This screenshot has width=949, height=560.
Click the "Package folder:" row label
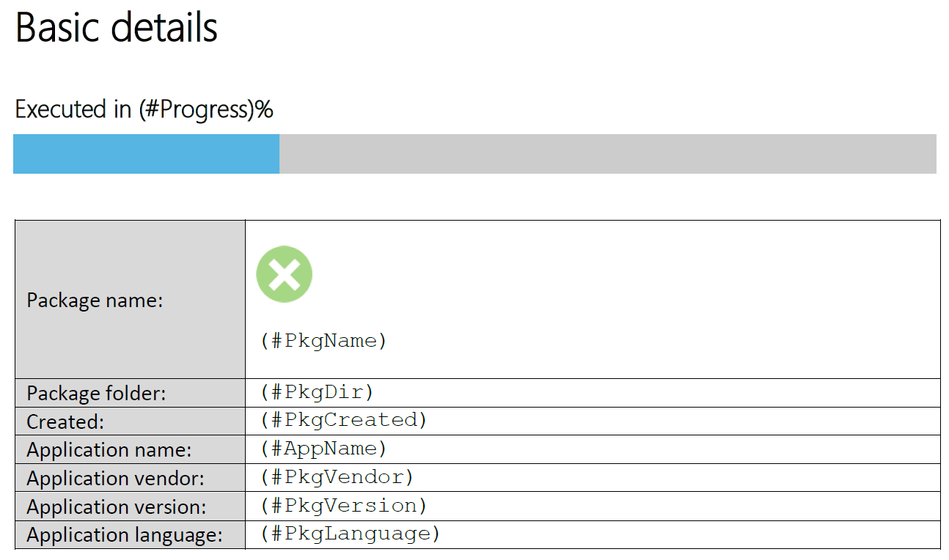pyautogui.click(x=96, y=394)
